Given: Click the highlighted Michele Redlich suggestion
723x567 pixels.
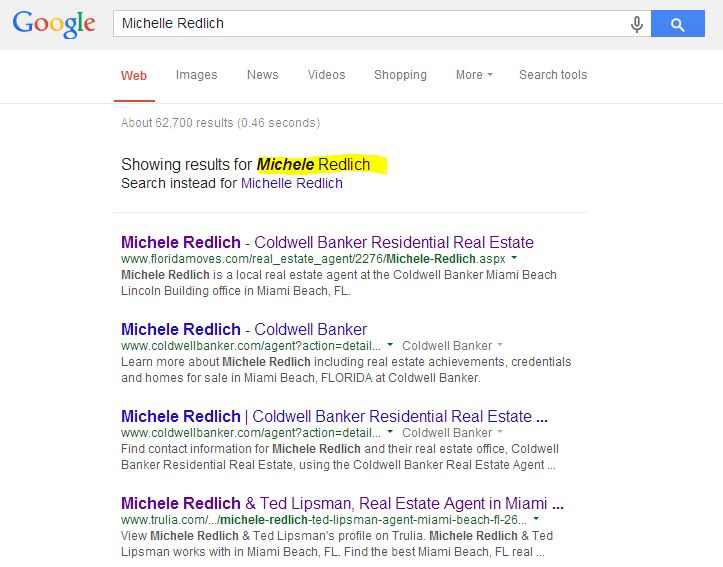Looking at the screenshot, I should coord(313,164).
